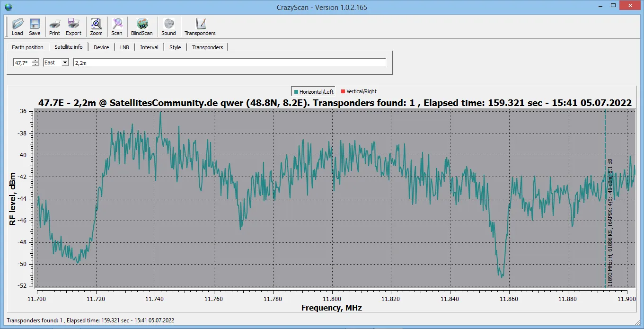Click the Load toolbar icon
The width and height of the screenshot is (644, 329).
pos(18,27)
